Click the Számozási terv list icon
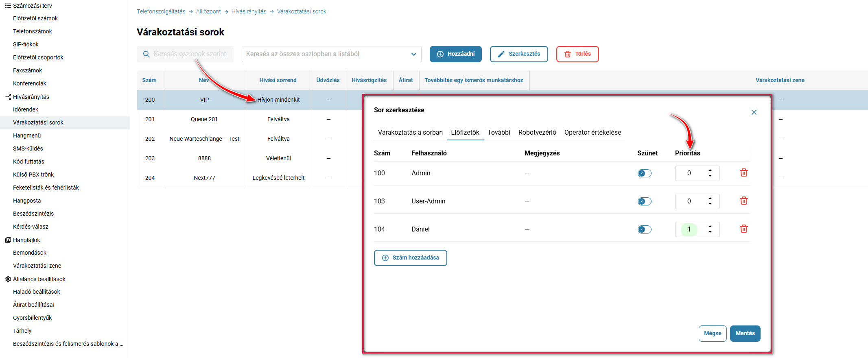Screen dimensions: 868x358 (8, 6)
